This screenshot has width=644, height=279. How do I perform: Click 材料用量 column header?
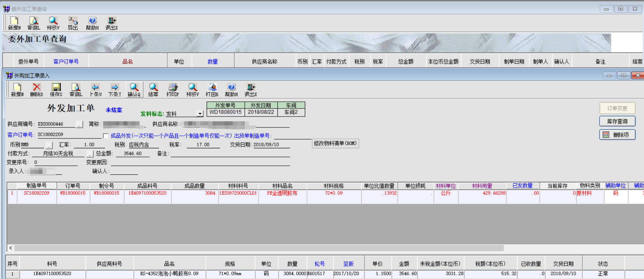tap(482, 186)
